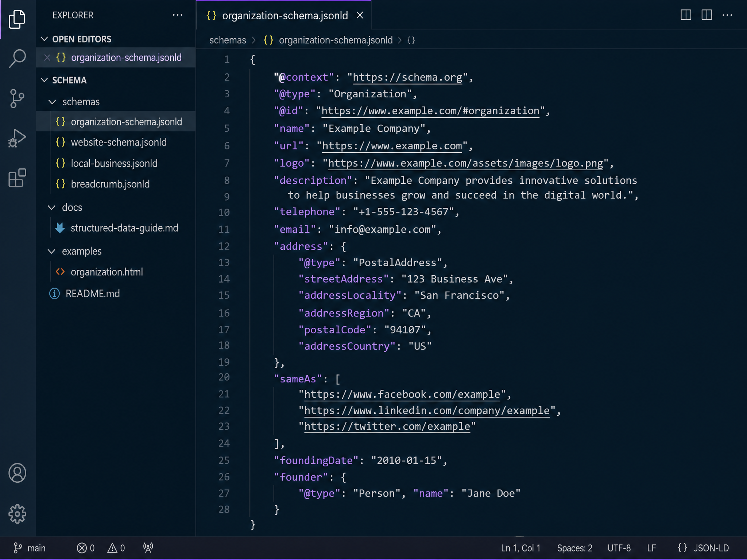Click the braces symbol breadcrumb segment
747x560 pixels.
click(411, 40)
